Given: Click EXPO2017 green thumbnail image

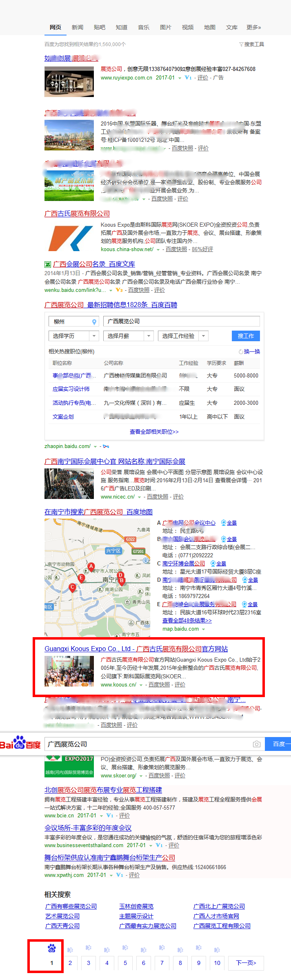Looking at the screenshot, I should pyautogui.click(x=69, y=767).
